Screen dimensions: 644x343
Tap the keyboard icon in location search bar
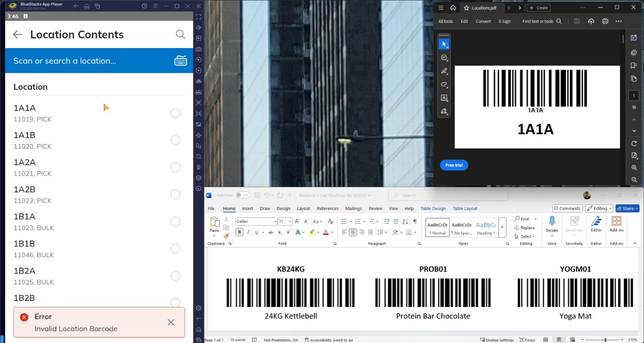pyautogui.click(x=180, y=61)
